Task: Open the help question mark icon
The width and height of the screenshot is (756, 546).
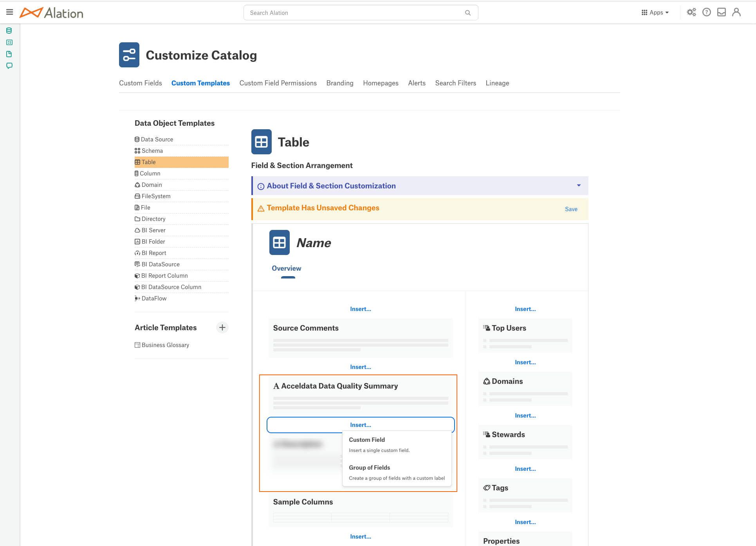Action: pyautogui.click(x=707, y=12)
